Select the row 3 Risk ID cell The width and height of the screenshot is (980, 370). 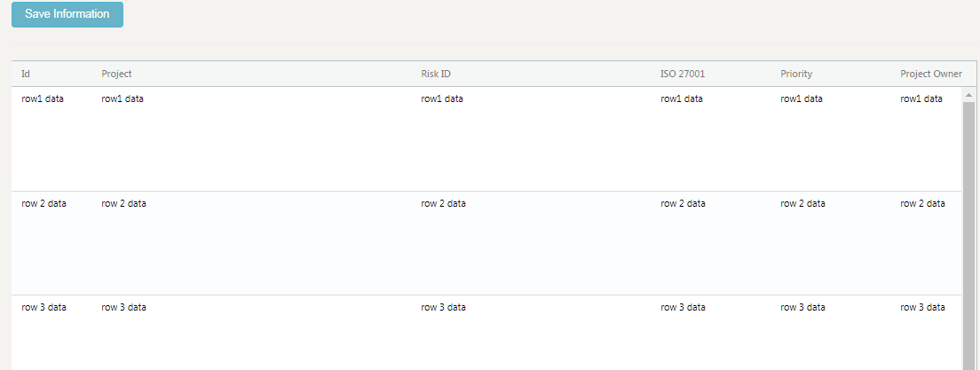pyautogui.click(x=443, y=307)
